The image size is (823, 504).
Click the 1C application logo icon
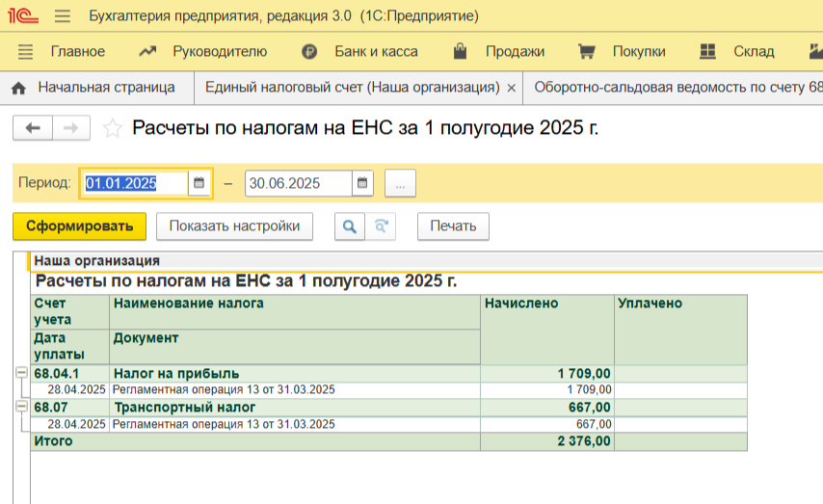(23, 16)
